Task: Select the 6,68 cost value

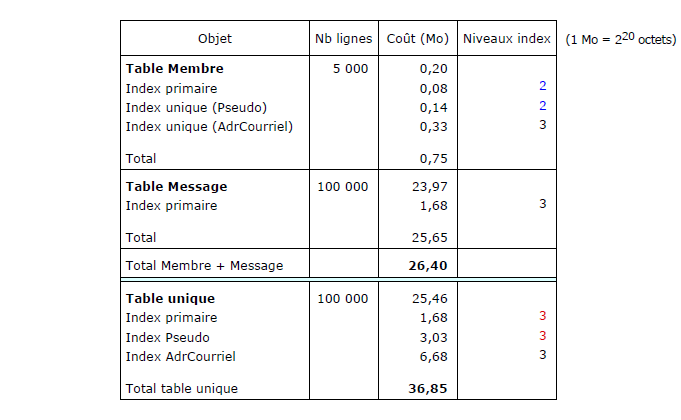Action: [x=433, y=355]
